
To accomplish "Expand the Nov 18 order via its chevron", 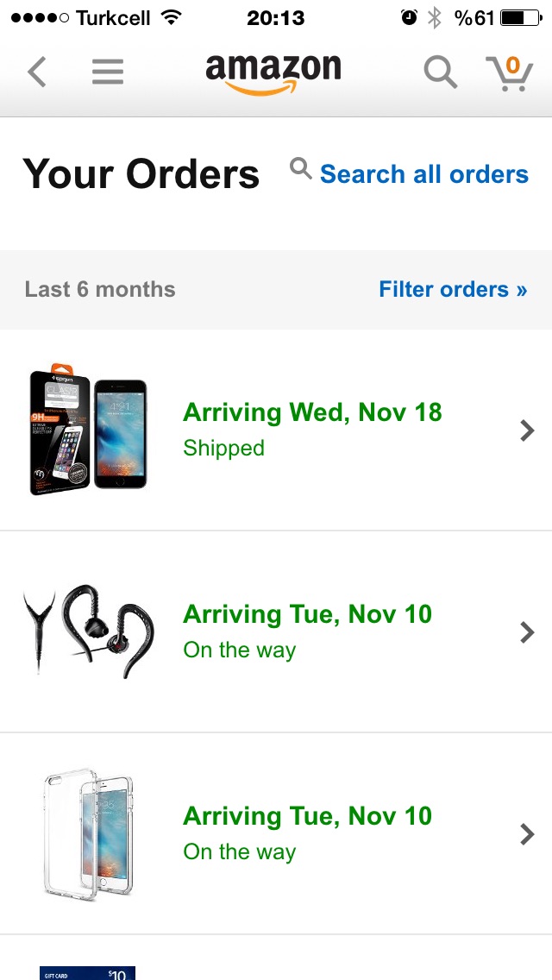I will click(x=528, y=430).
